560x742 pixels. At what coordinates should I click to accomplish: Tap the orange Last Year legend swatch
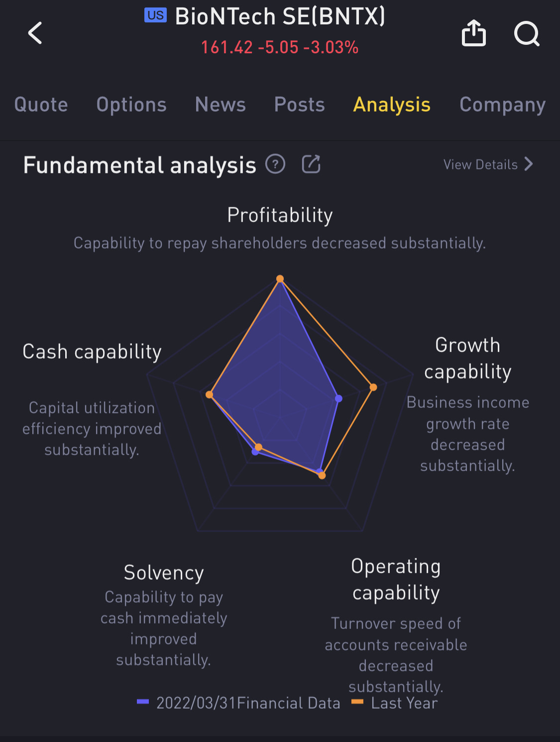coord(357,702)
